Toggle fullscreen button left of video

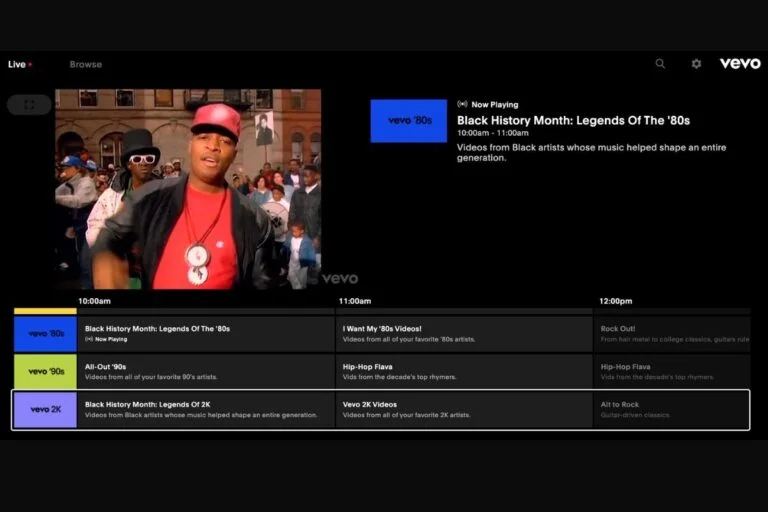[x=29, y=104]
